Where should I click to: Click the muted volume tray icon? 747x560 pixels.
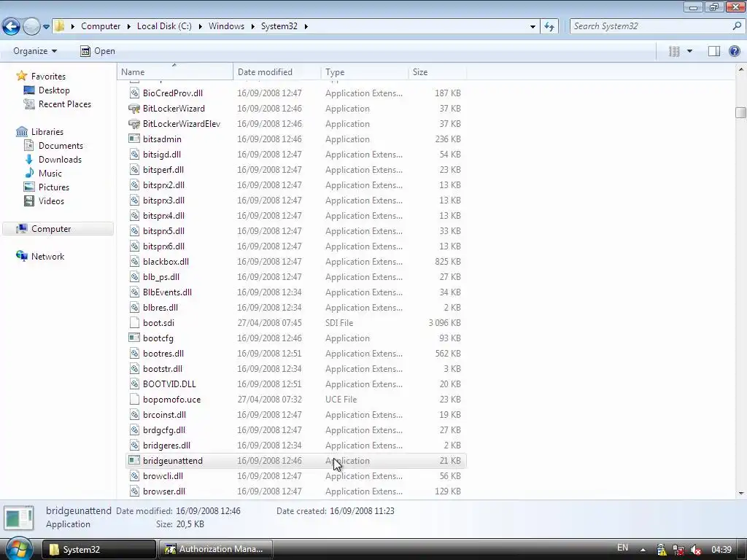[x=695, y=550]
